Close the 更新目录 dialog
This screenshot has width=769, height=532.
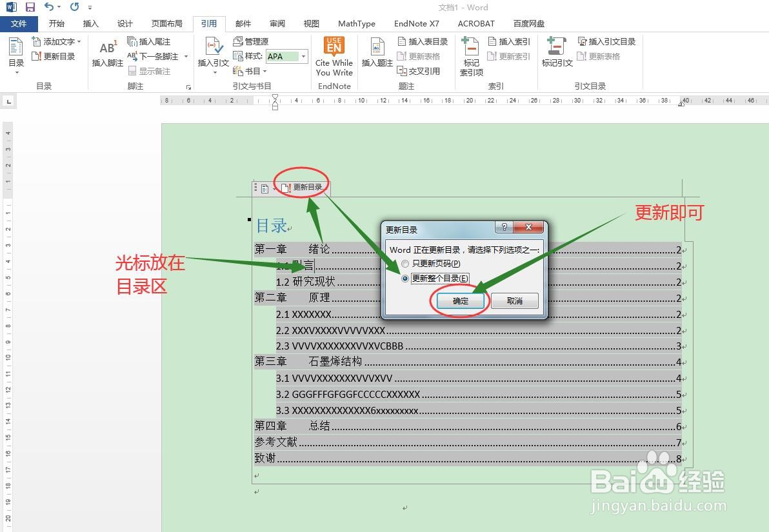[x=529, y=228]
